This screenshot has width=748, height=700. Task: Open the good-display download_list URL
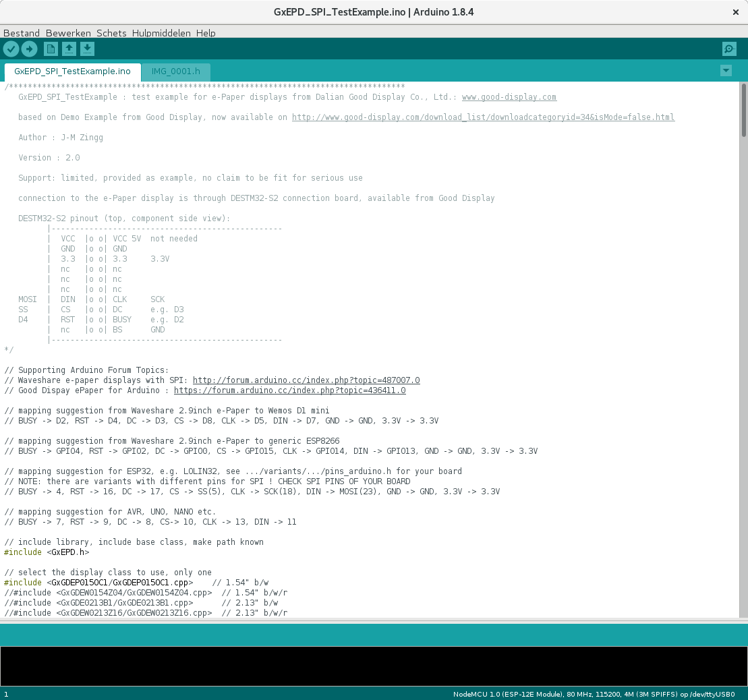483,117
